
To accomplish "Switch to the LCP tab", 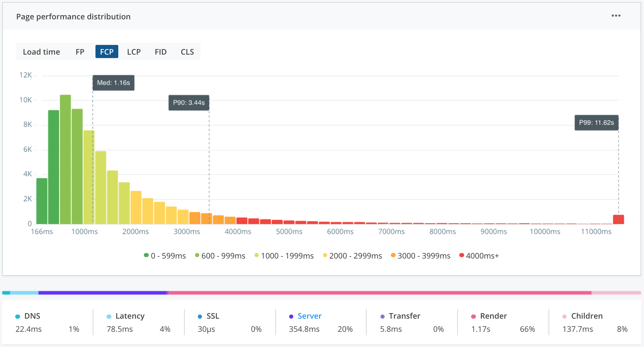I will coord(134,51).
